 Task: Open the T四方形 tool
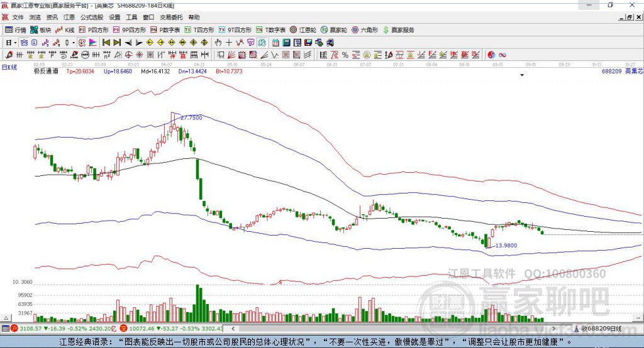coord(199,30)
